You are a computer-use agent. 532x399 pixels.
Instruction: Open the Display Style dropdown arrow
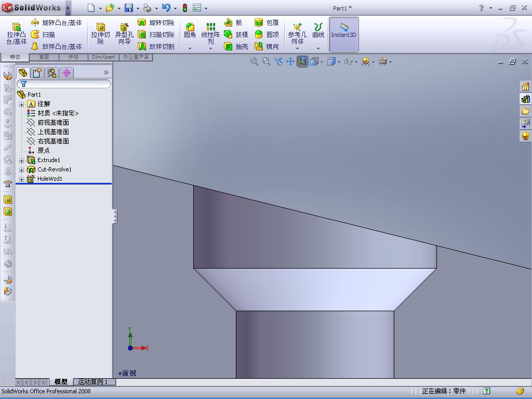339,62
